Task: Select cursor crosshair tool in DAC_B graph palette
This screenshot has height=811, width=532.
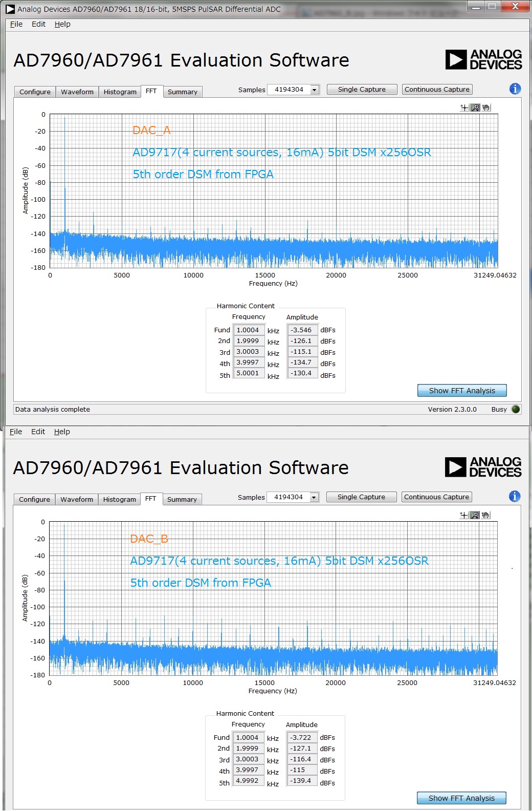Action: click(464, 515)
